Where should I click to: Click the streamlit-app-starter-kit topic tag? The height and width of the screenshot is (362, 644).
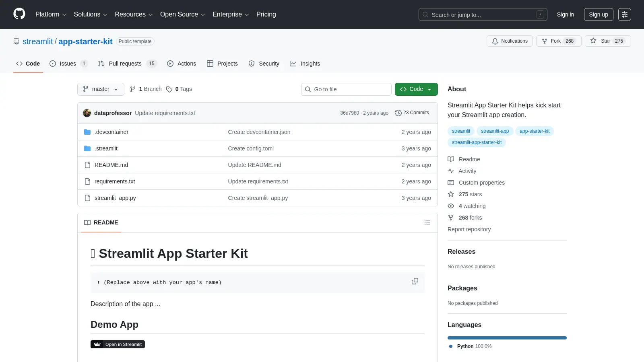coord(477,142)
